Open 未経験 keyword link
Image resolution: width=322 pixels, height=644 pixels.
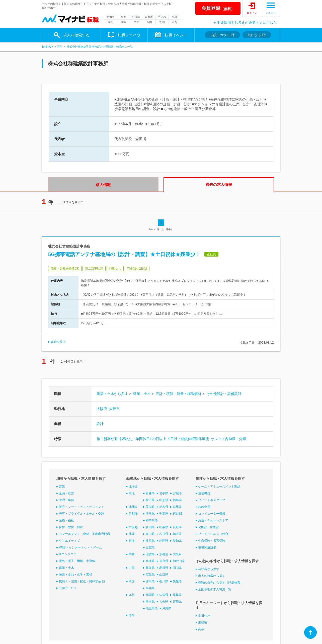[201, 622]
